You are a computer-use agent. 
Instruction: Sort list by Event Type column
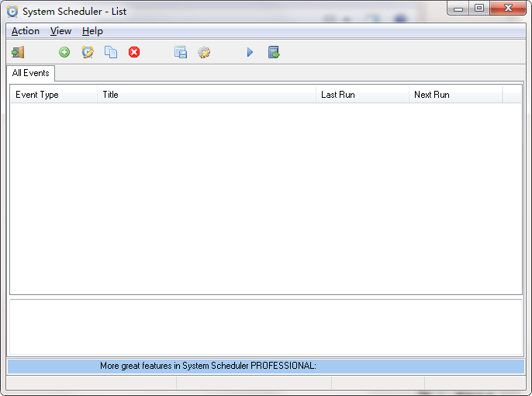(54, 95)
